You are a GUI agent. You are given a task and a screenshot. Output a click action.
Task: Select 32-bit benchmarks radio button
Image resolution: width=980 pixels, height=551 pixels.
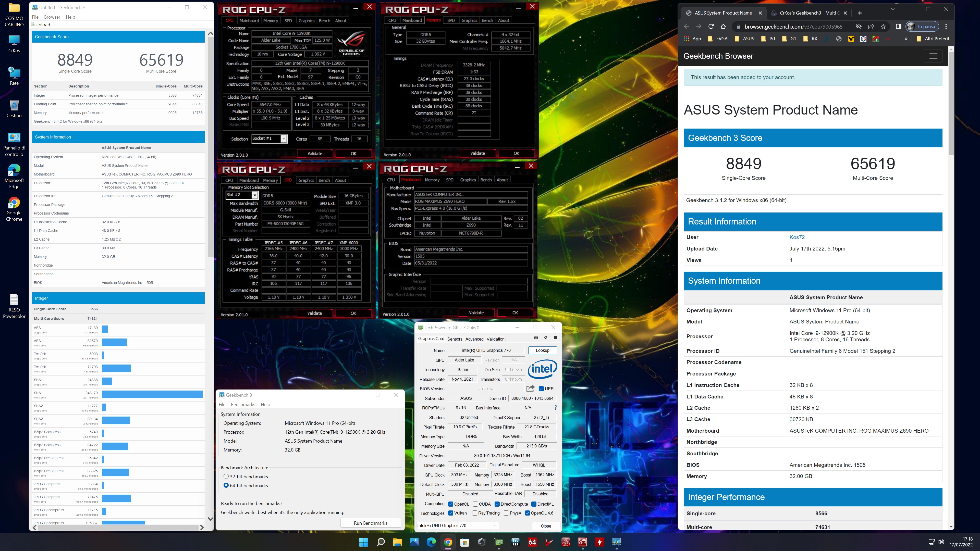click(x=226, y=477)
